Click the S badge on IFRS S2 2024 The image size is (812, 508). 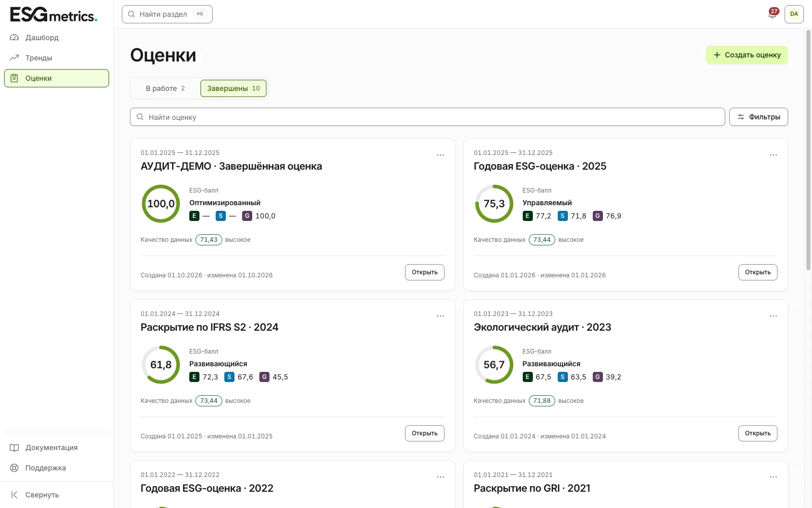[x=229, y=377]
